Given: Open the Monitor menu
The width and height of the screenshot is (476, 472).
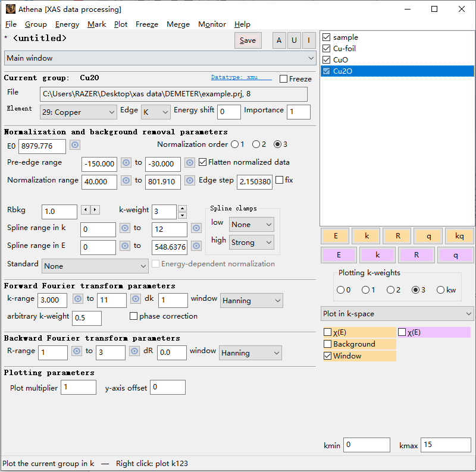Looking at the screenshot, I should 212,24.
